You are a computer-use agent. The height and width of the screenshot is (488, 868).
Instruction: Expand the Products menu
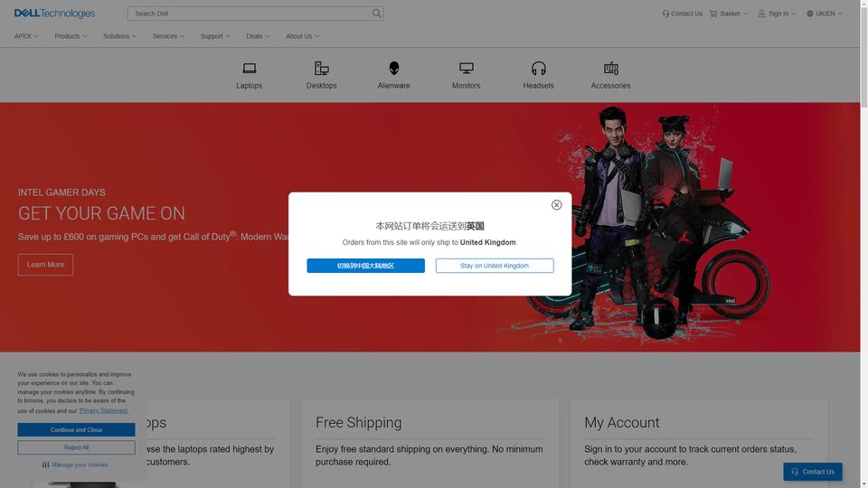point(71,36)
